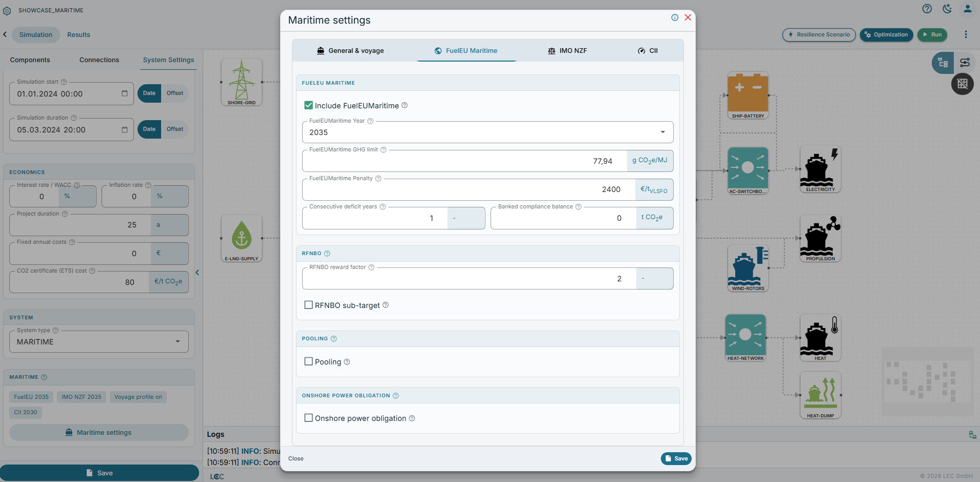
Task: Open the help icon in top bar
Action: pos(927,9)
